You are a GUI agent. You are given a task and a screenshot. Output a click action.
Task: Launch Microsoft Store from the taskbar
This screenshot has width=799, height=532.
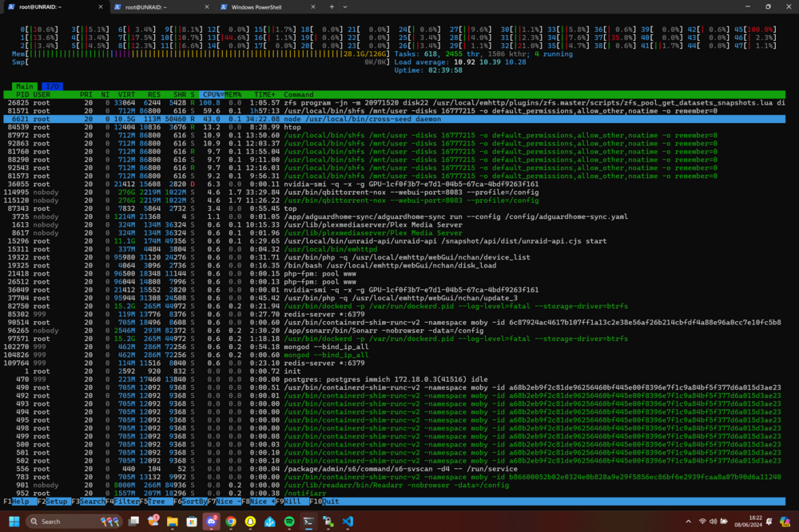click(192, 522)
